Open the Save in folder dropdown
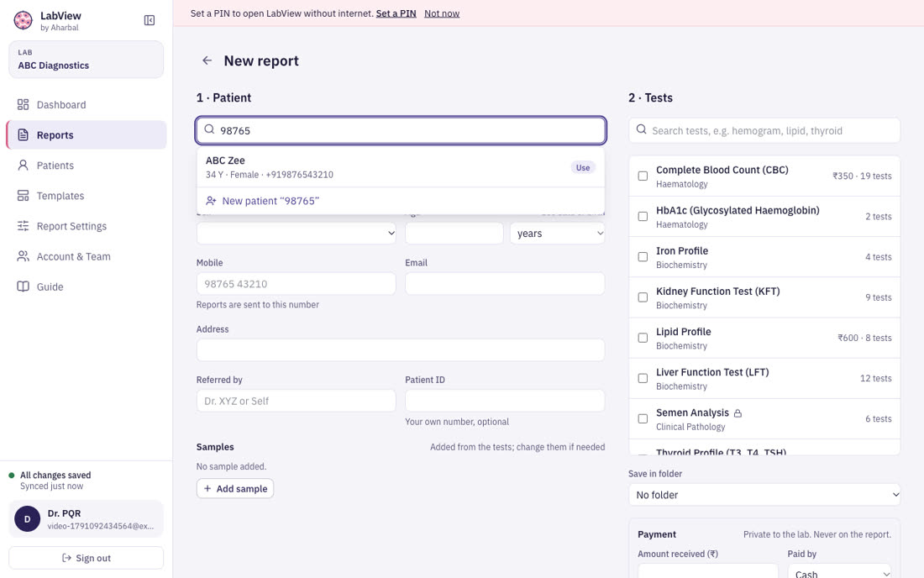The image size is (924, 578). point(764,495)
